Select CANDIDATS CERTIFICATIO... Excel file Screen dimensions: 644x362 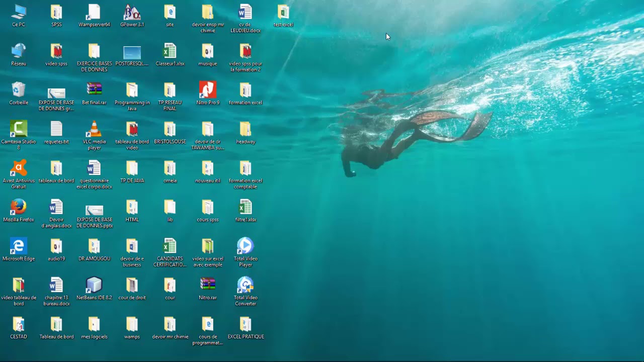tap(170, 252)
